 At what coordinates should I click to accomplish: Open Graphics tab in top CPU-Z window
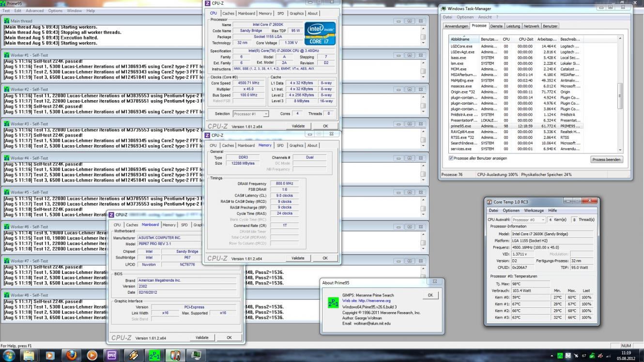click(x=296, y=14)
